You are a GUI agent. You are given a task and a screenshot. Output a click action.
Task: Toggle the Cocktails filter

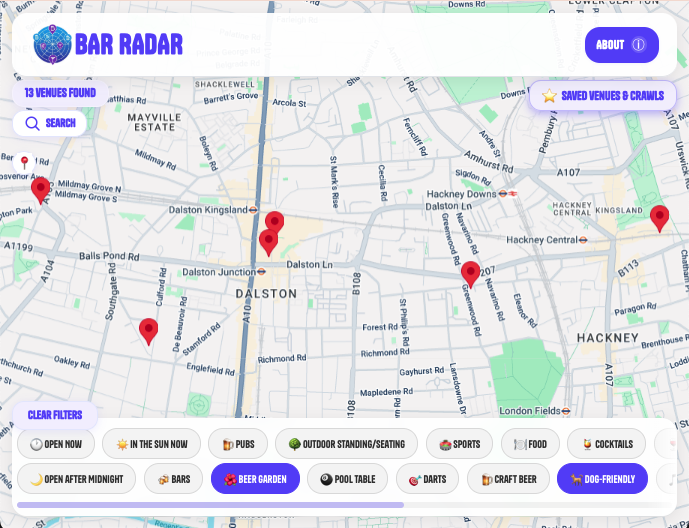(606, 444)
